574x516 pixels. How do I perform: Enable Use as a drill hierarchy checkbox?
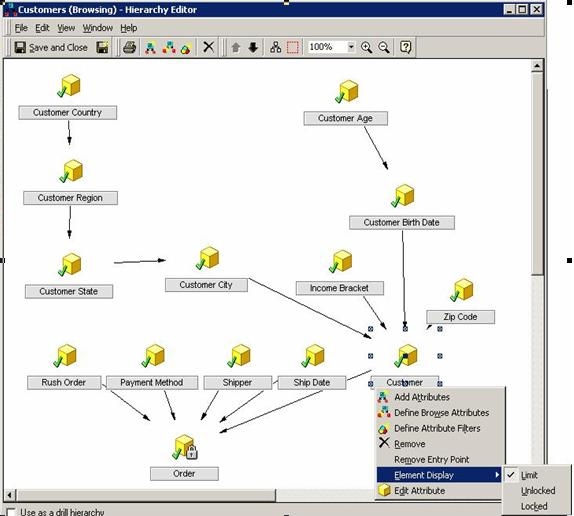(11, 512)
